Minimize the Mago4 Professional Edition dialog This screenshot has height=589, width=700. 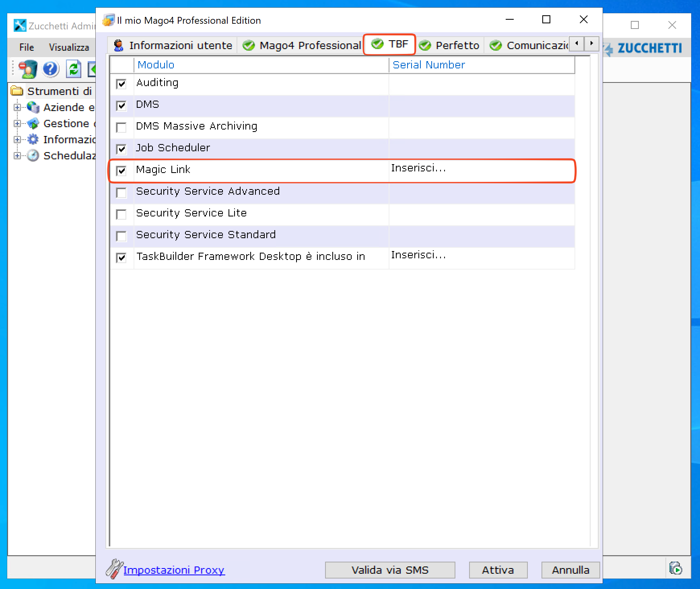click(x=510, y=19)
